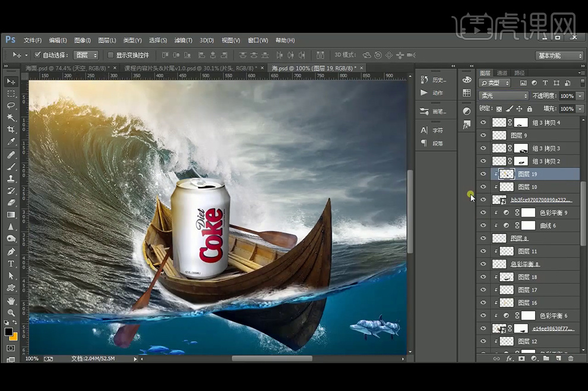Click the add layer style fx icon
588x391 pixels.
coord(509,358)
